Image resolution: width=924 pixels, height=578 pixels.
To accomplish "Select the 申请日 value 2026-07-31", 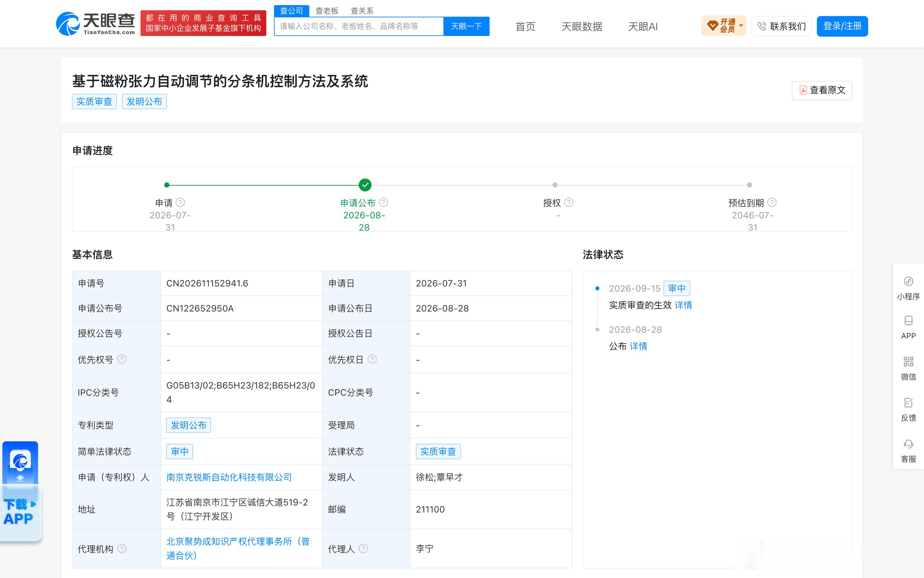I will point(441,283).
